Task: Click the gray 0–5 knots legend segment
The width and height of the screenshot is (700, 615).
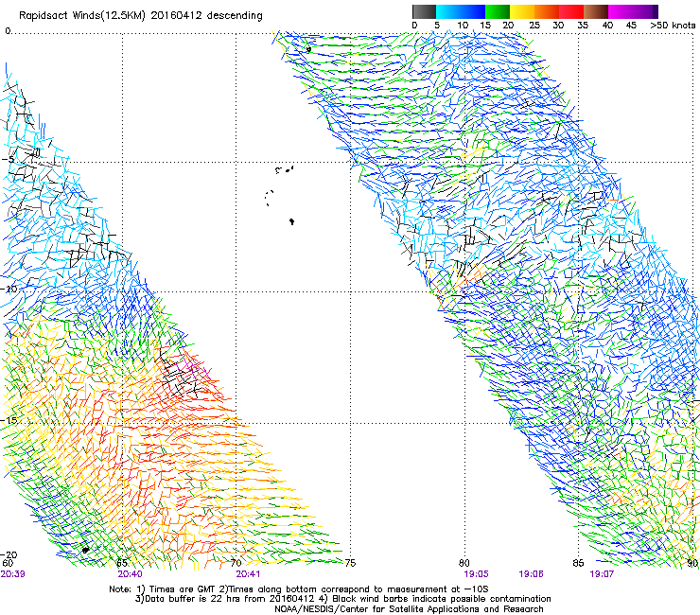Action: click(424, 11)
